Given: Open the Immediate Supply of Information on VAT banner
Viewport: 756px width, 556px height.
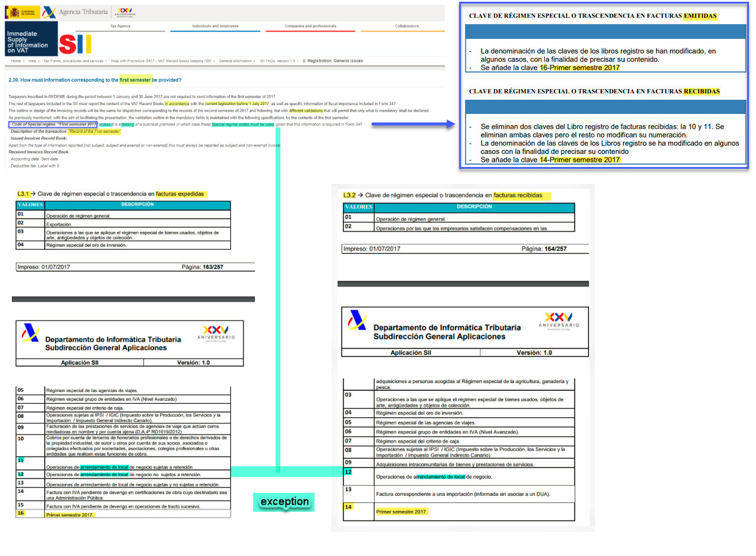Looking at the screenshot, I should 31,39.
